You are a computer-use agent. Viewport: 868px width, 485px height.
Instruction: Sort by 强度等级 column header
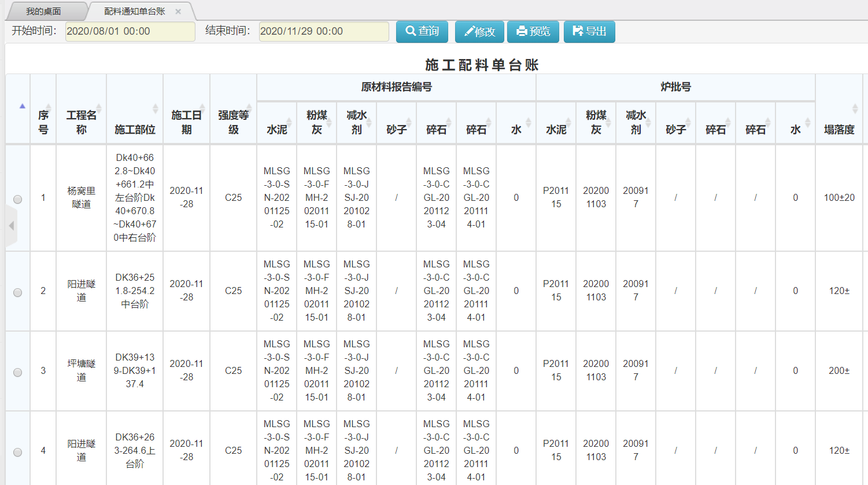pyautogui.click(x=233, y=122)
